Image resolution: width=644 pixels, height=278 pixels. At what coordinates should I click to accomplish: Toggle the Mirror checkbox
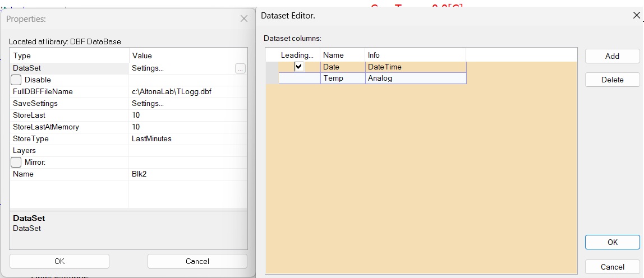[16, 163]
